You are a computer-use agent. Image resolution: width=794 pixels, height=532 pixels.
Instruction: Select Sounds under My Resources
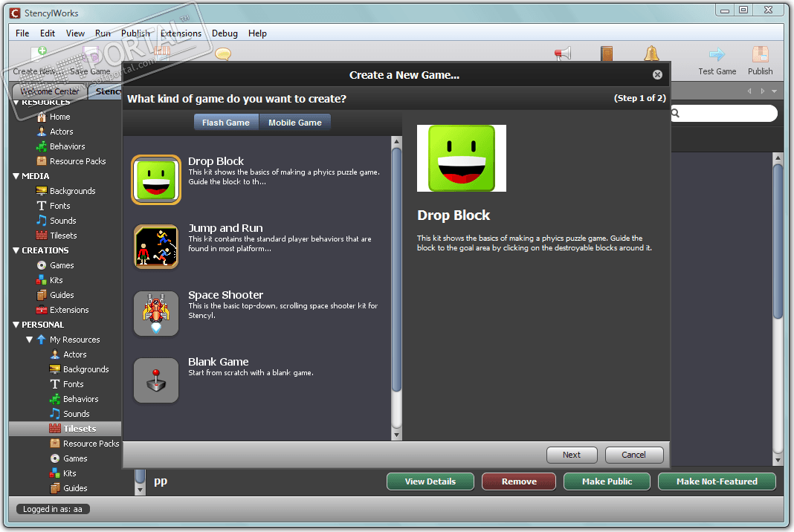(x=76, y=414)
